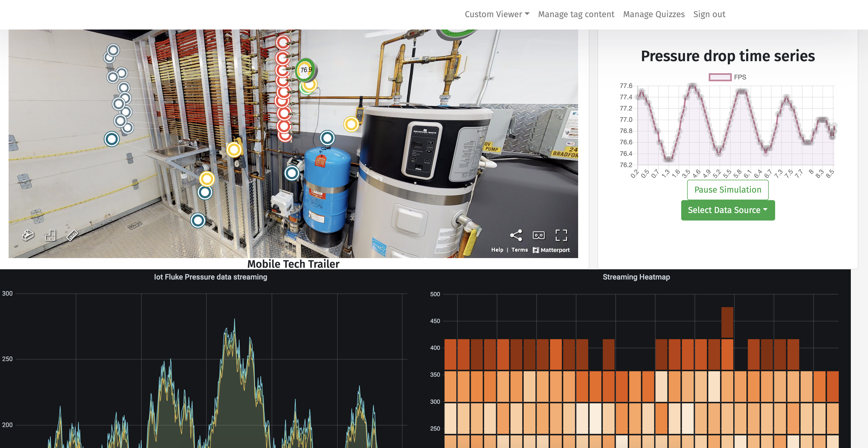Viewport: 868px width, 448px height.
Task: Enter VR headset mode icon
Action: coord(538,235)
